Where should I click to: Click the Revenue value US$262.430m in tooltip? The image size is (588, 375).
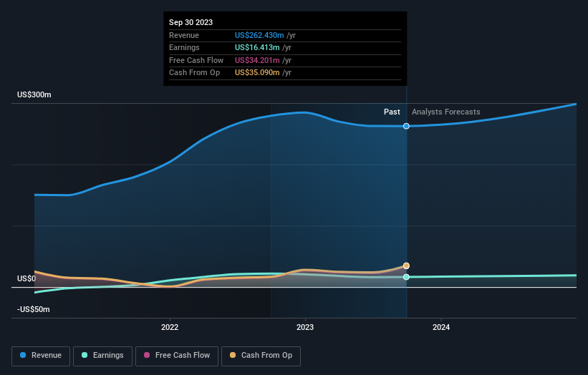259,35
